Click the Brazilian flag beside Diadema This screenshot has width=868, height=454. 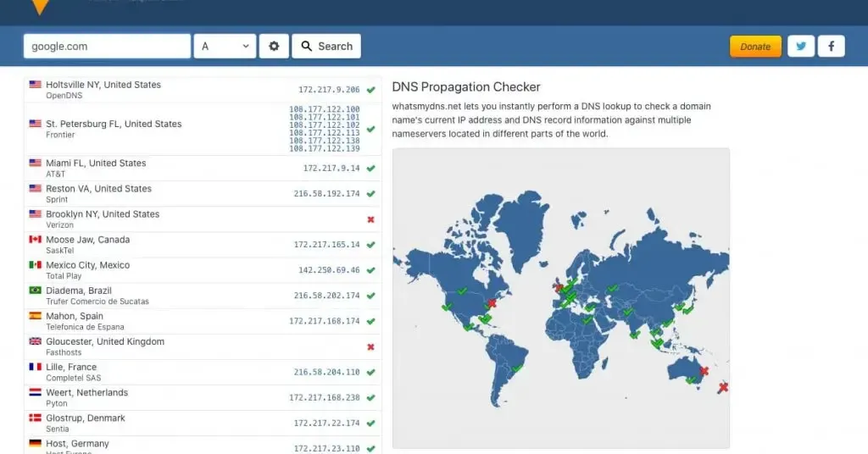pos(36,291)
